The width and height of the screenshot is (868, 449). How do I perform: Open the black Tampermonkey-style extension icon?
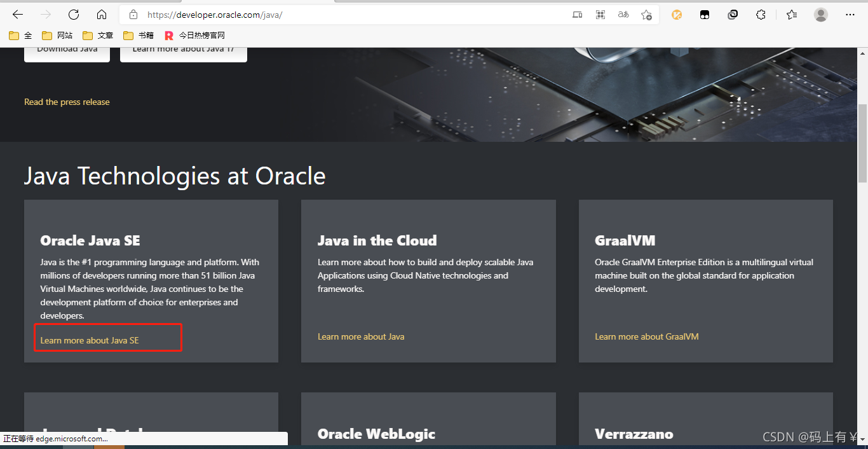pyautogui.click(x=705, y=15)
